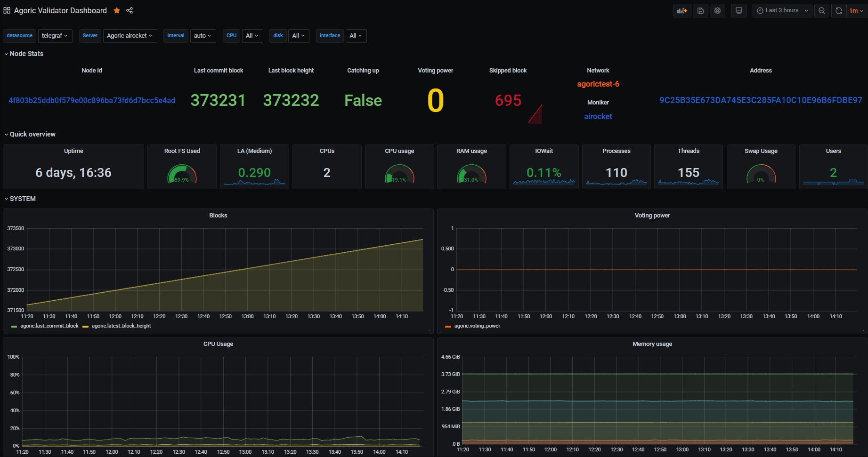868x457 pixels.
Task: Open the Uptime panel title menu
Action: [x=73, y=151]
